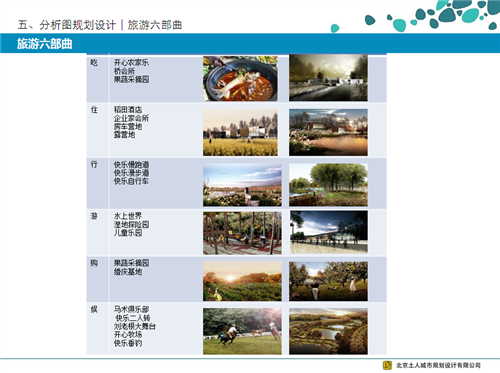
Task: Select the wedding base orchard image
Action: point(328,281)
